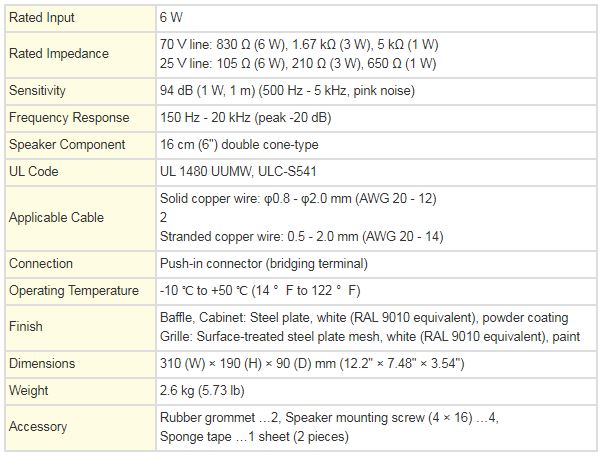The image size is (606, 462).
Task: Click the Applicable Cable label cell
Action: [56, 217]
